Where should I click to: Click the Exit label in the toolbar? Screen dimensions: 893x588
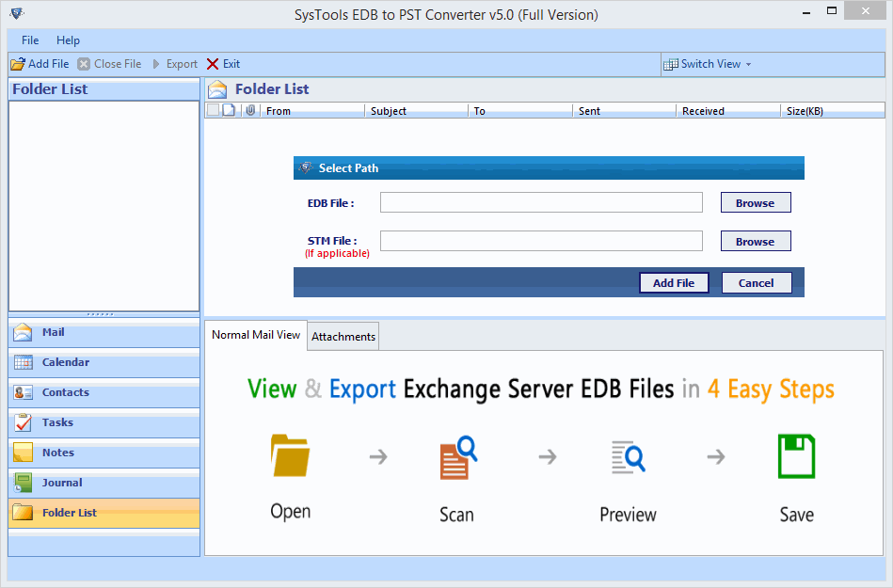(x=231, y=64)
